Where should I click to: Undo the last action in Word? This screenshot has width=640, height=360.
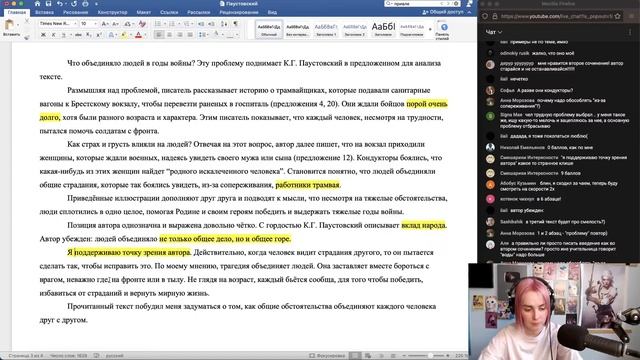coord(60,4)
